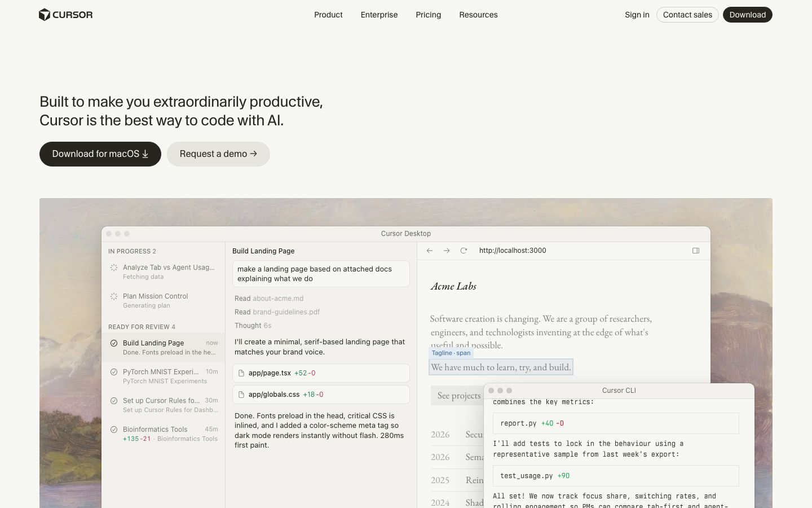Toggle the side panel icon in preview toolbar
The width and height of the screenshot is (812, 508).
696,251
